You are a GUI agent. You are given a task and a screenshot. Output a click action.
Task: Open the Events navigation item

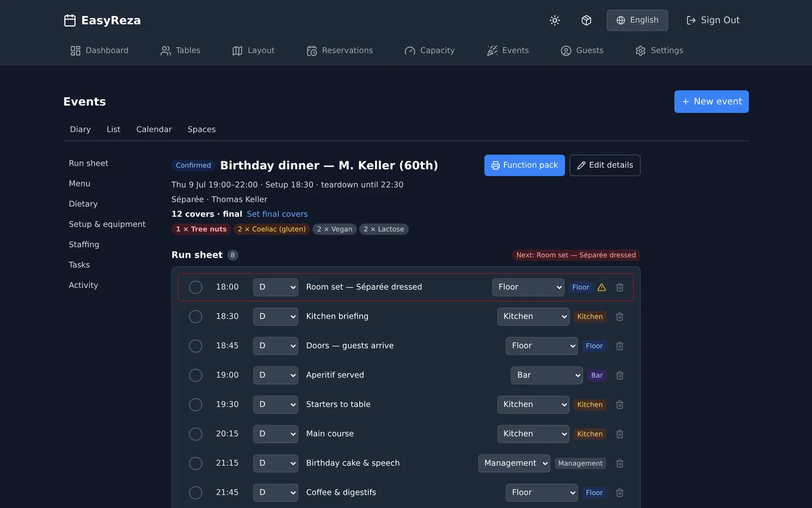[508, 51]
